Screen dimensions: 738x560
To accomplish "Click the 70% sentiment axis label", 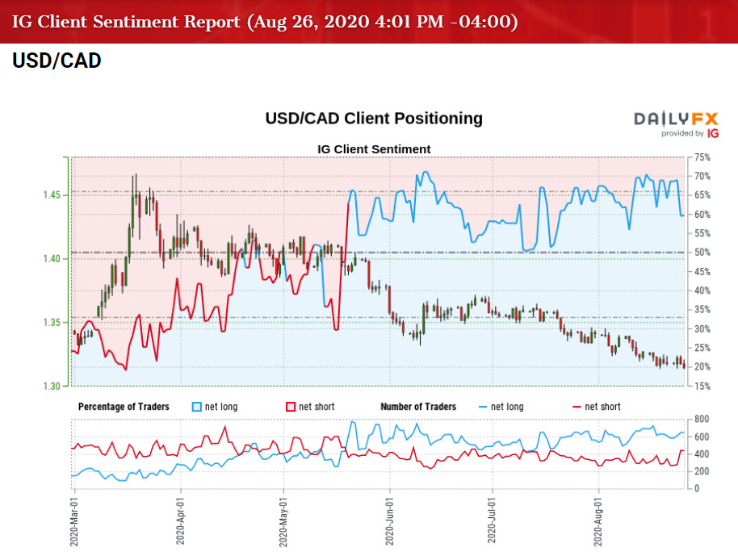I will point(702,177).
